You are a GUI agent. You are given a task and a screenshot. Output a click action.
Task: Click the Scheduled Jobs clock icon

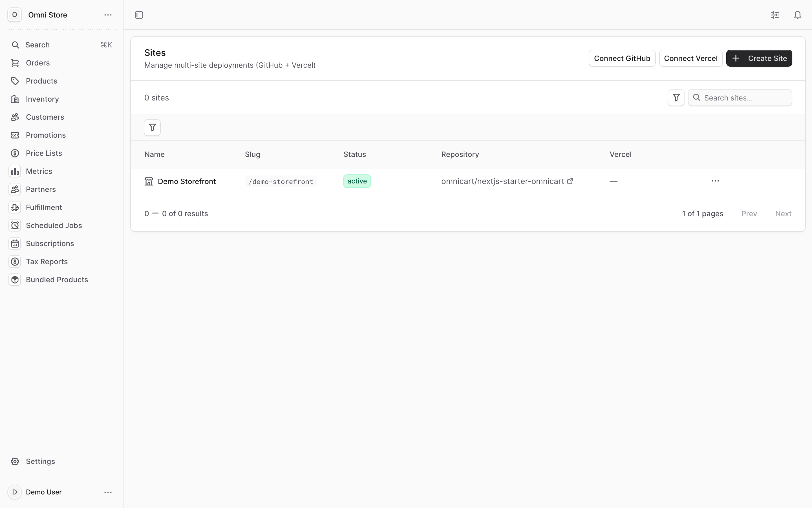pyautogui.click(x=15, y=225)
